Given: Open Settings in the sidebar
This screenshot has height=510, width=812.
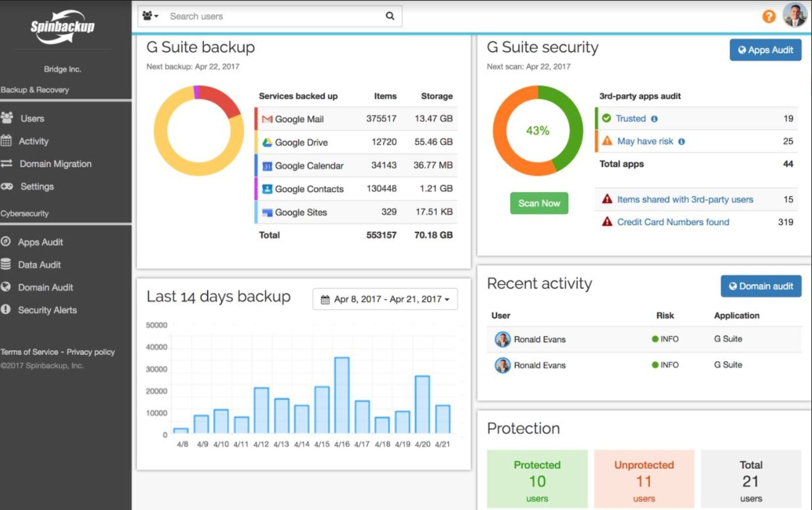Looking at the screenshot, I should 37,187.
